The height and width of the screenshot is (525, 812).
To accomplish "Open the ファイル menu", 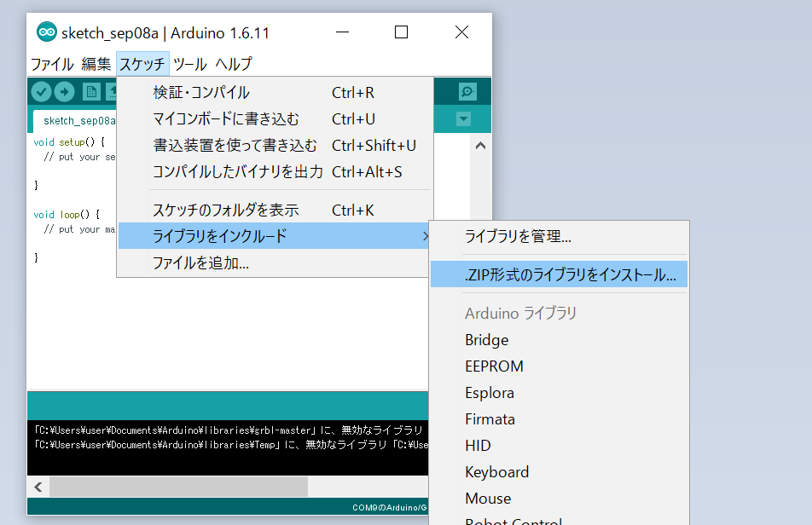I will point(52,64).
